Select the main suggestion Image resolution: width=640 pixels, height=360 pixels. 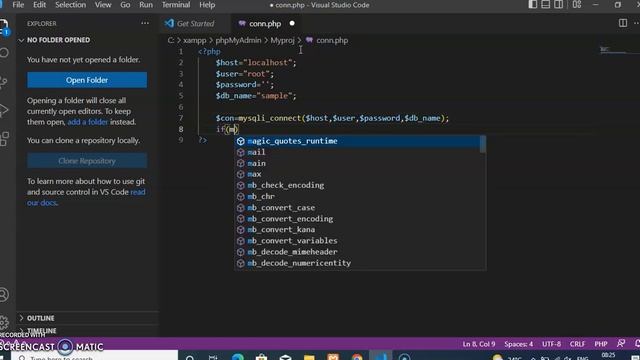(358, 163)
